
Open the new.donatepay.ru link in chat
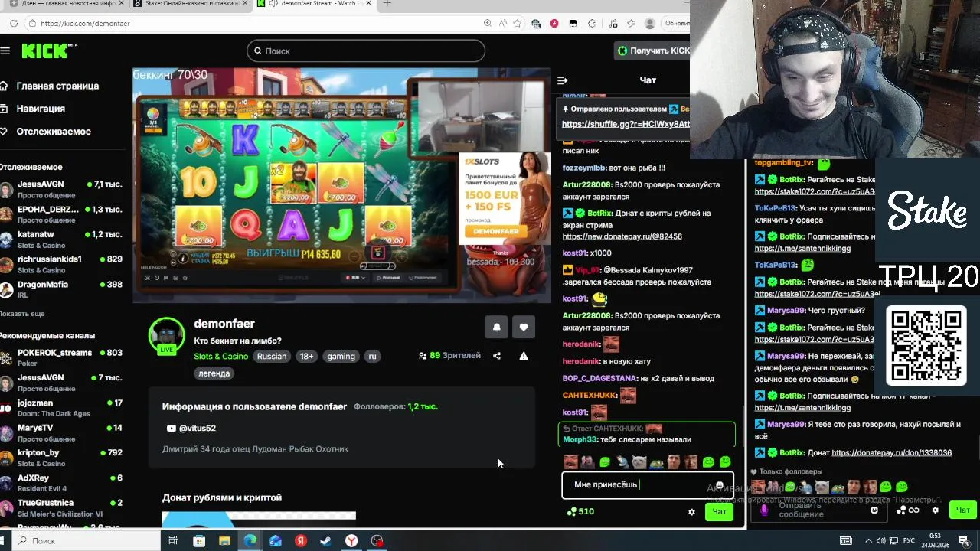pos(622,236)
